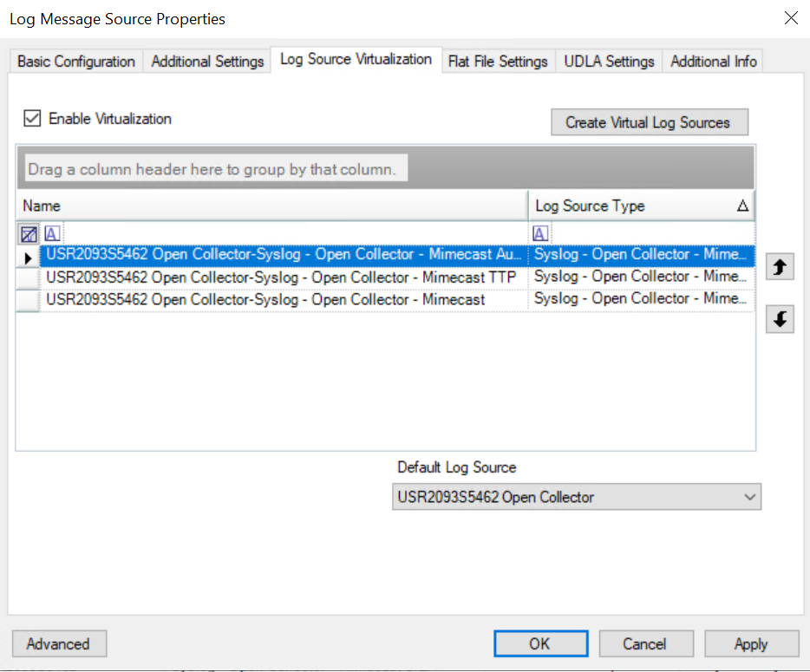Go to Flat File Settings tab

tap(498, 62)
